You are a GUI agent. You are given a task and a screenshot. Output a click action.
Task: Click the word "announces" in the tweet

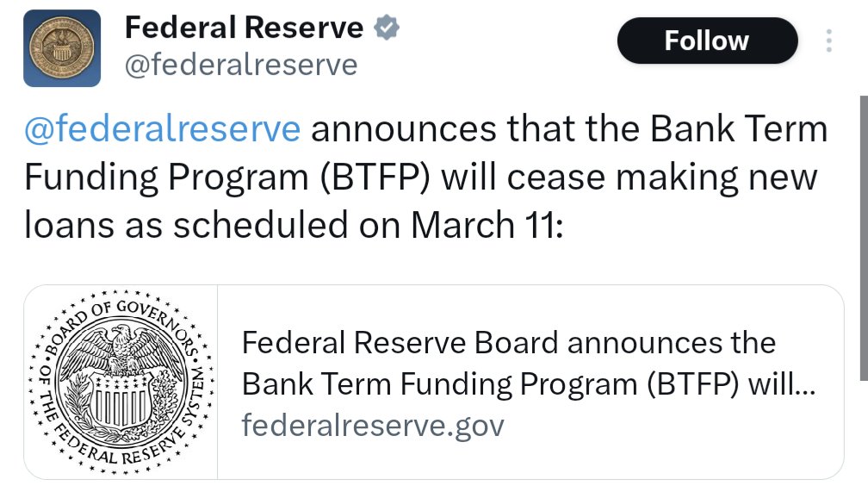403,130
